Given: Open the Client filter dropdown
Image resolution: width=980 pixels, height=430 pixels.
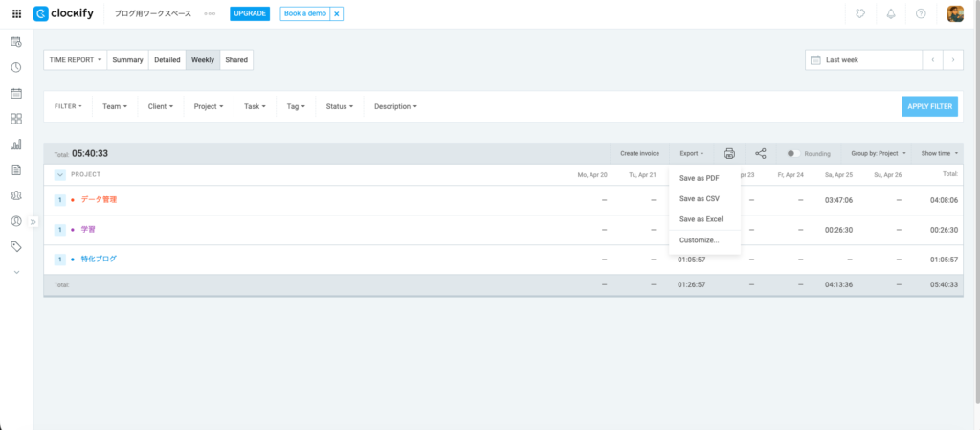Looking at the screenshot, I should (160, 106).
